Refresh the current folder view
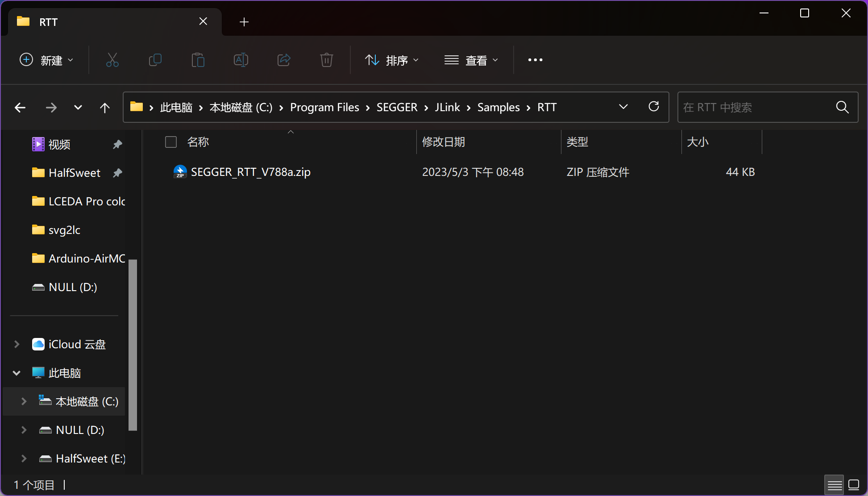The width and height of the screenshot is (868, 496). pos(654,107)
